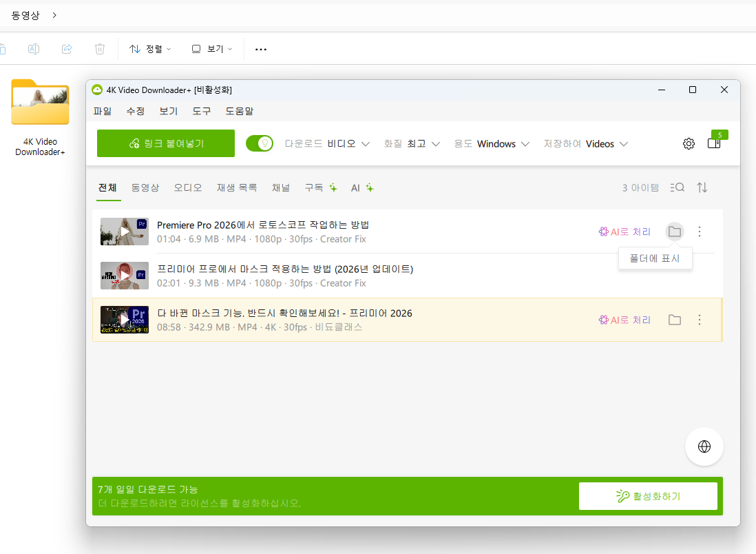Viewport: 756px width, 554px height.
Task: Click the 폴더에 표시 tooltip label
Action: [x=655, y=258]
